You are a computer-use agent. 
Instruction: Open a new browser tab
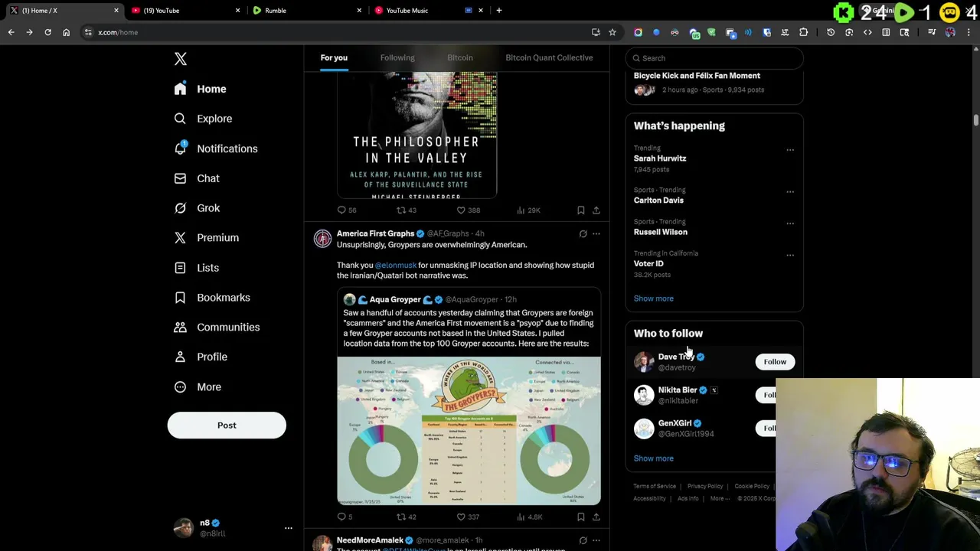[x=499, y=11]
